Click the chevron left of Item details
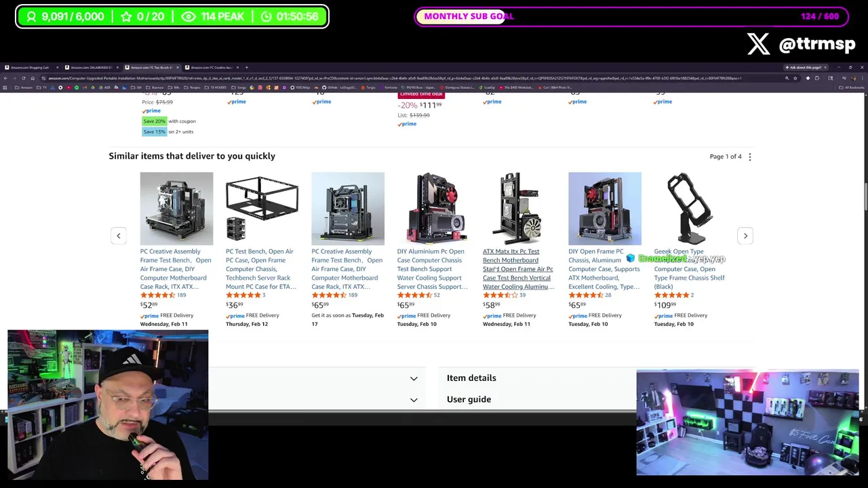This screenshot has height=488, width=868. pyautogui.click(x=414, y=378)
